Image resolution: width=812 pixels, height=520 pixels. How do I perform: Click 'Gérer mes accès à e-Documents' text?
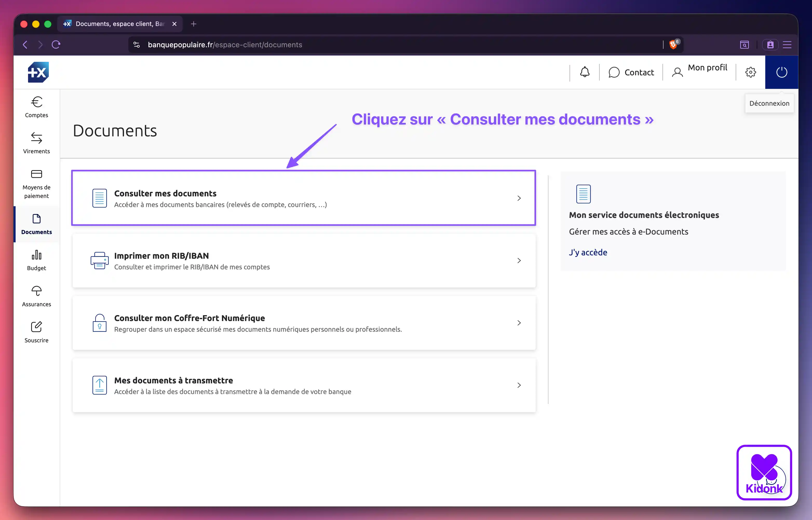tap(628, 232)
